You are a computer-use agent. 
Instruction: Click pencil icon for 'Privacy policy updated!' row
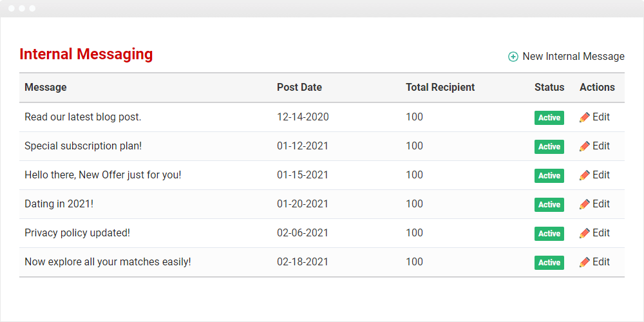(585, 233)
